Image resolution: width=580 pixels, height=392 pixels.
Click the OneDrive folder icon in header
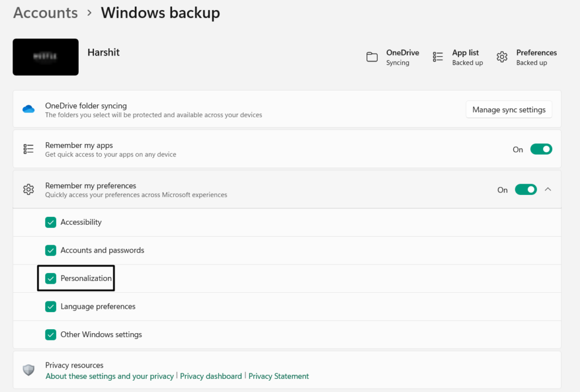click(372, 57)
